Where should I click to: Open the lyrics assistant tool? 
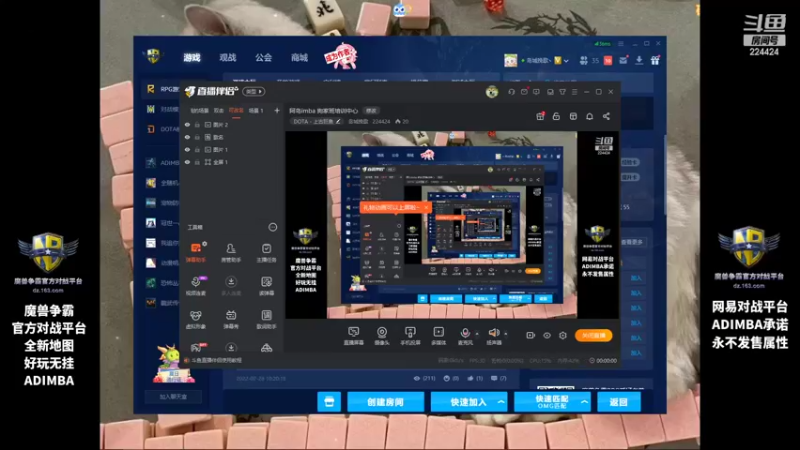[266, 319]
